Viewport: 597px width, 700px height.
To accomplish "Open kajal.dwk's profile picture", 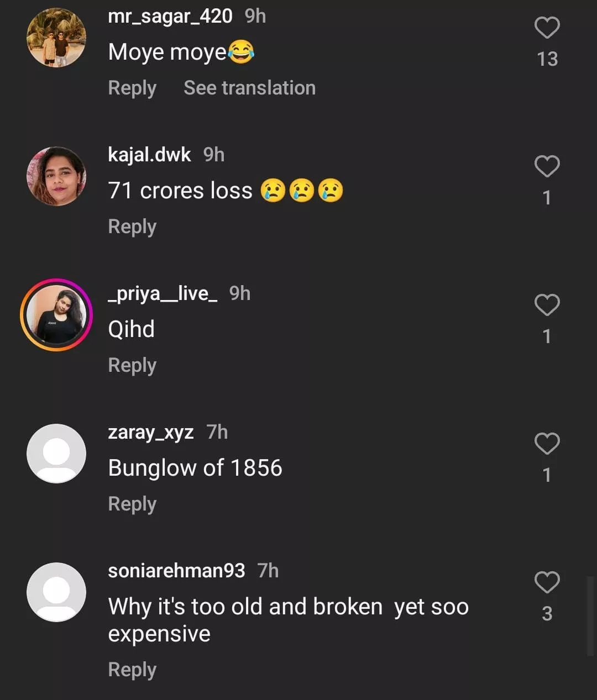I will tap(56, 177).
